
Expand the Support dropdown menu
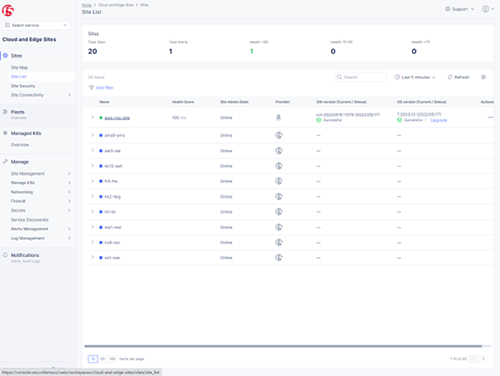click(x=460, y=9)
